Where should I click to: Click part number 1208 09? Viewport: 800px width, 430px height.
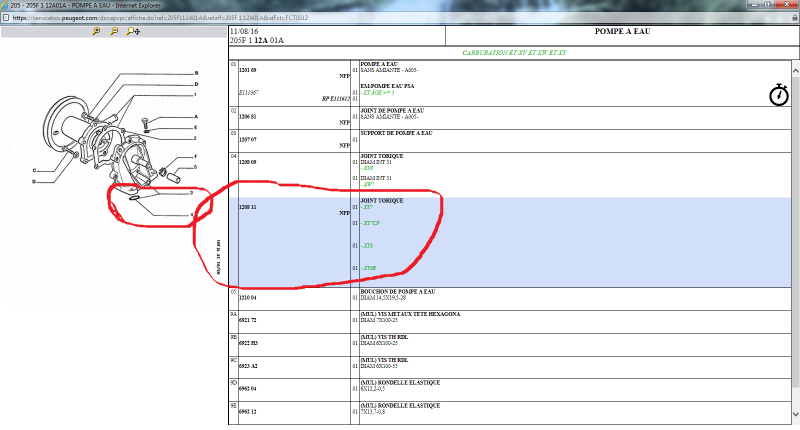(x=248, y=162)
